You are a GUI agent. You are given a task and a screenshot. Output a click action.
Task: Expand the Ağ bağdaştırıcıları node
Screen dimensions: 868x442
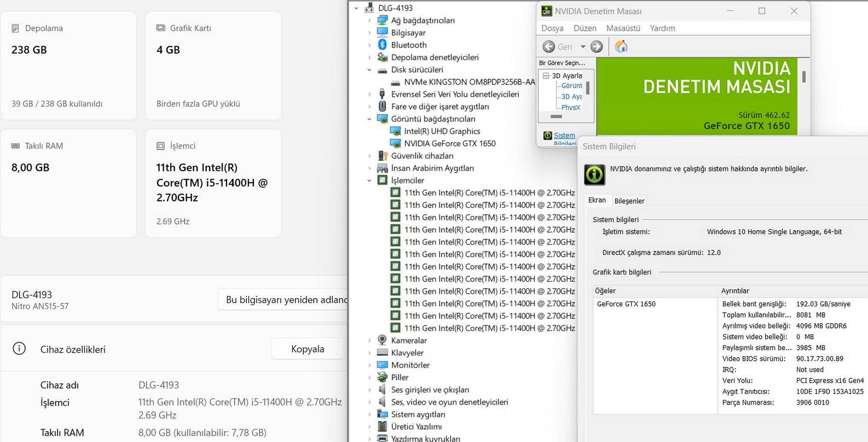coord(369,20)
